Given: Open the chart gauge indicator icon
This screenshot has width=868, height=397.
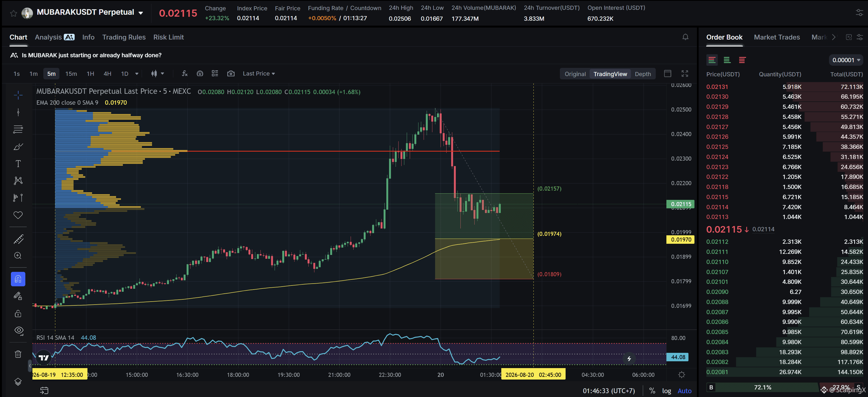Looking at the screenshot, I should [x=200, y=74].
